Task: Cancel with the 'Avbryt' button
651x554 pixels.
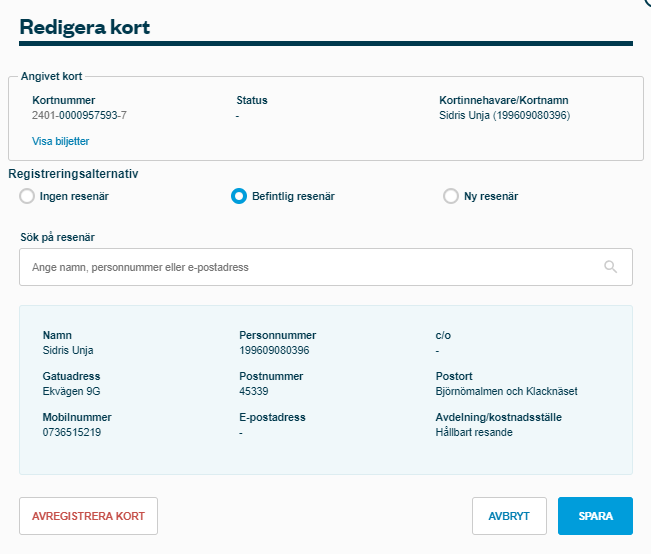Action: pos(509,516)
